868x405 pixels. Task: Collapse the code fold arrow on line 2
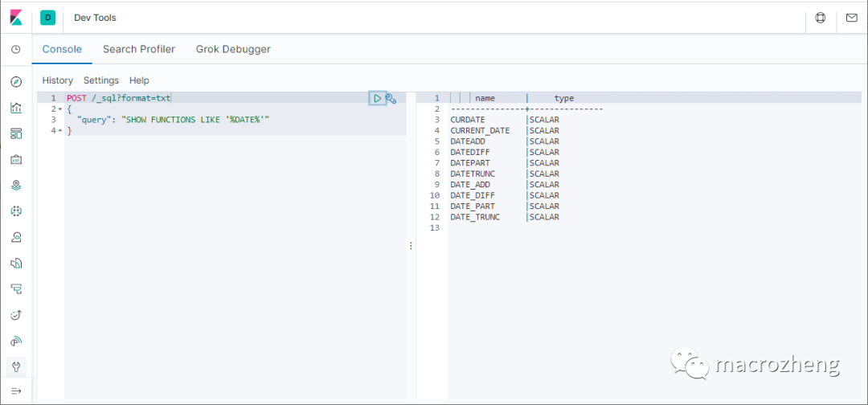pyautogui.click(x=59, y=108)
